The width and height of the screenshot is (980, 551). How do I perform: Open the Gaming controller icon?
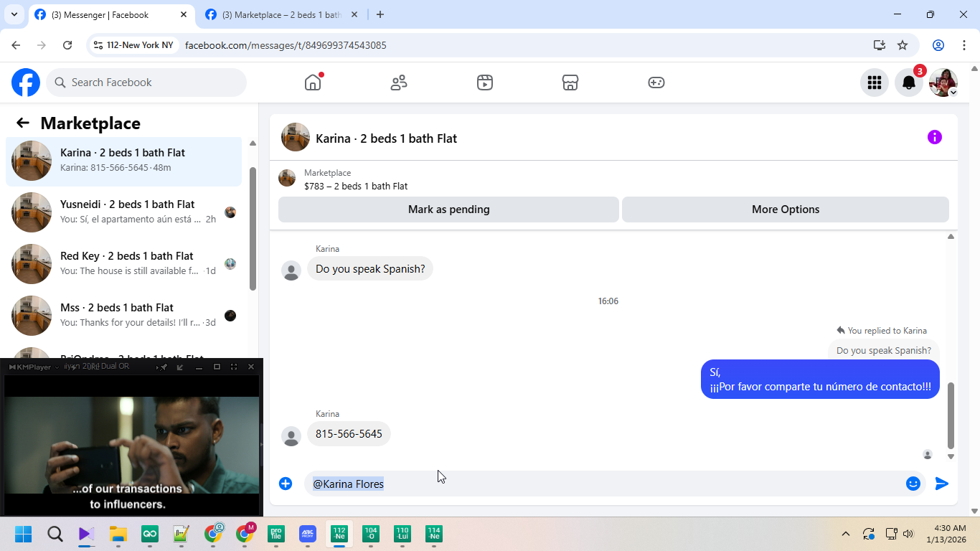656,83
